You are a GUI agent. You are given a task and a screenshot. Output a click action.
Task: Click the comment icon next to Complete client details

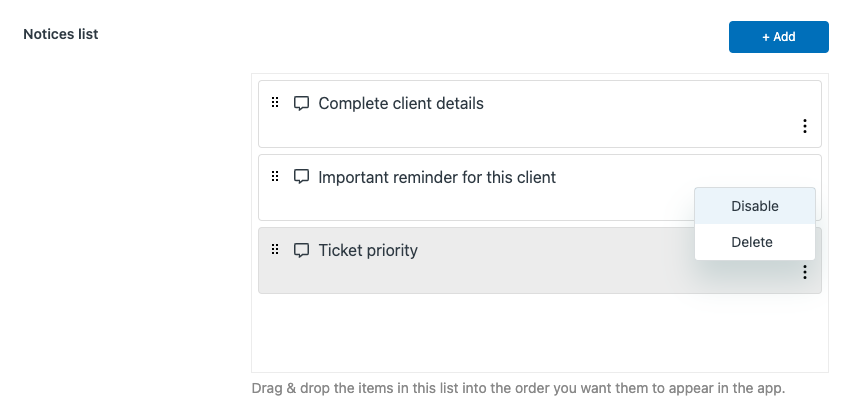301,103
